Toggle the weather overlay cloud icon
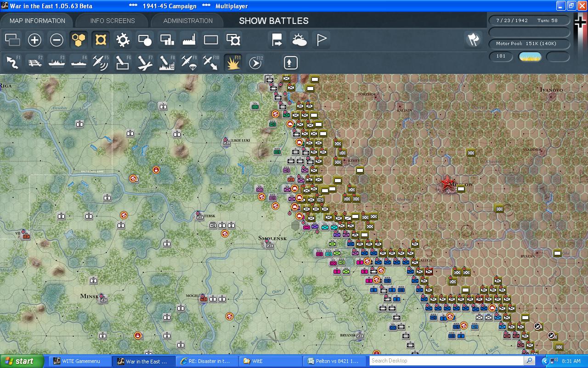The image size is (588, 368). click(299, 40)
